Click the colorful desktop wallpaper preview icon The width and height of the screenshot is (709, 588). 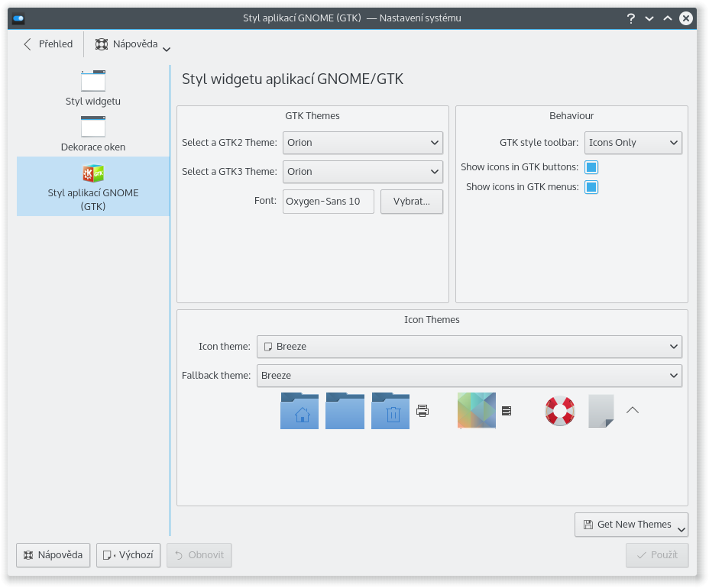tap(477, 411)
